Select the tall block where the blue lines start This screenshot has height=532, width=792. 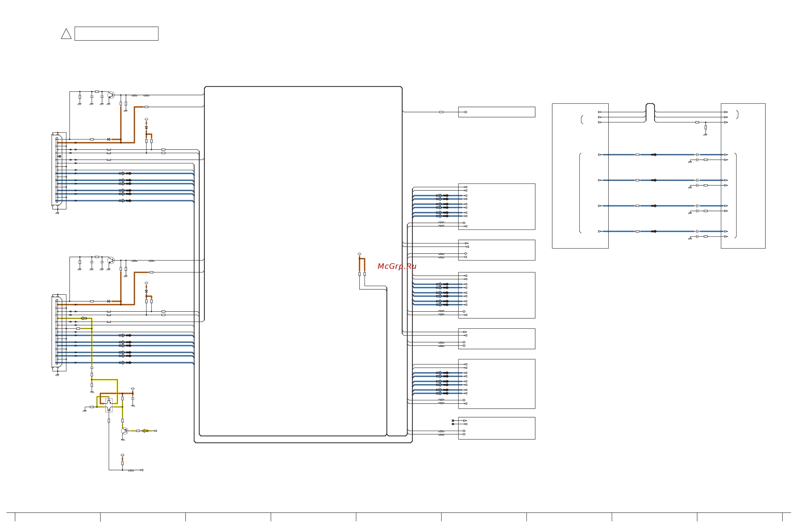(x=580, y=176)
